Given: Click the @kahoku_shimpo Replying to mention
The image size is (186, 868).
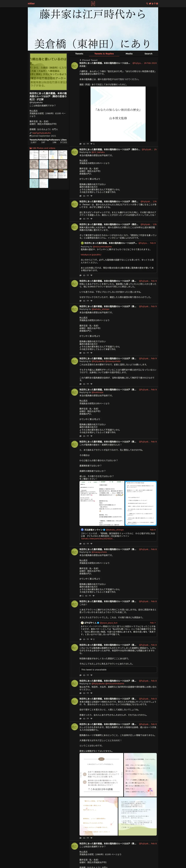Looking at the screenshot, I should (x=101, y=309).
